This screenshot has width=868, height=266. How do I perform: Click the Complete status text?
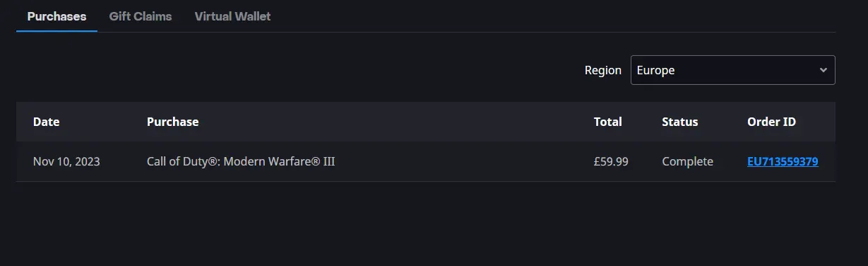pos(687,161)
